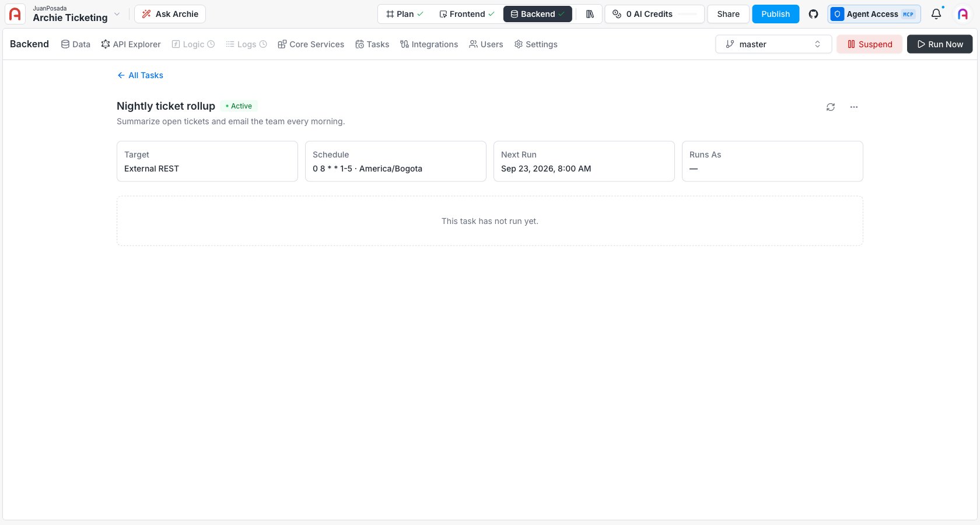This screenshot has width=980, height=525.
Task: Open the task more options menu
Action: click(x=854, y=107)
